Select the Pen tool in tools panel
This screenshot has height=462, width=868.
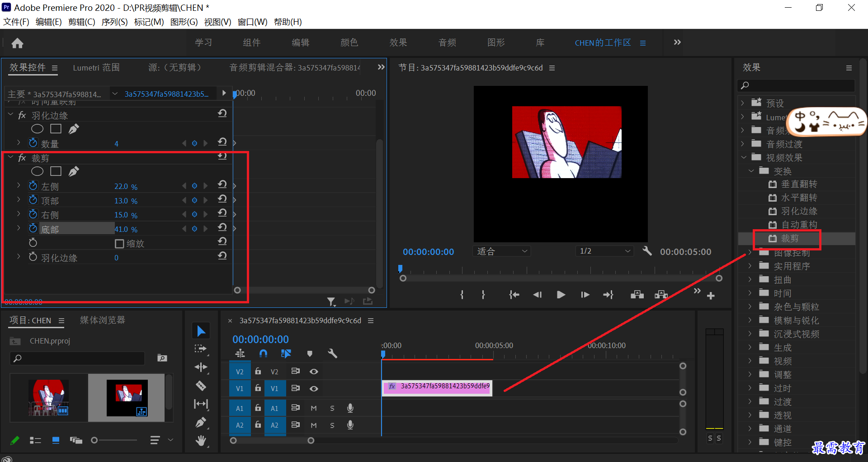(x=201, y=422)
